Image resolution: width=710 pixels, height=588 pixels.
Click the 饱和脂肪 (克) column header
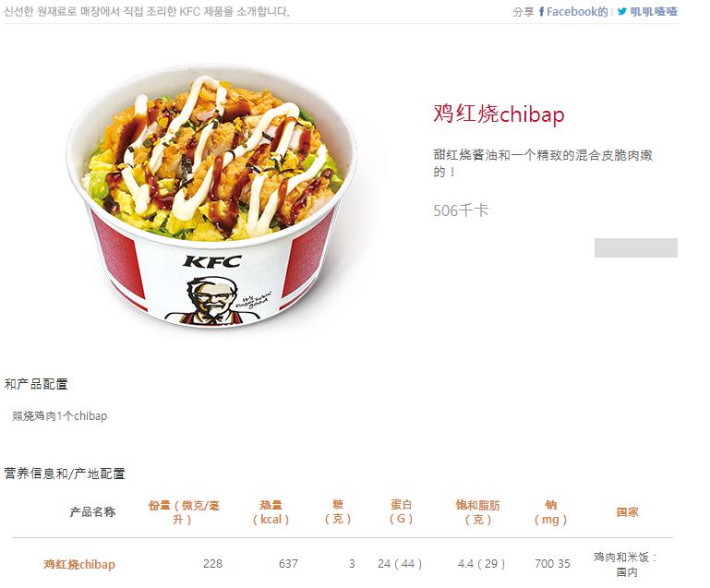coord(477,512)
